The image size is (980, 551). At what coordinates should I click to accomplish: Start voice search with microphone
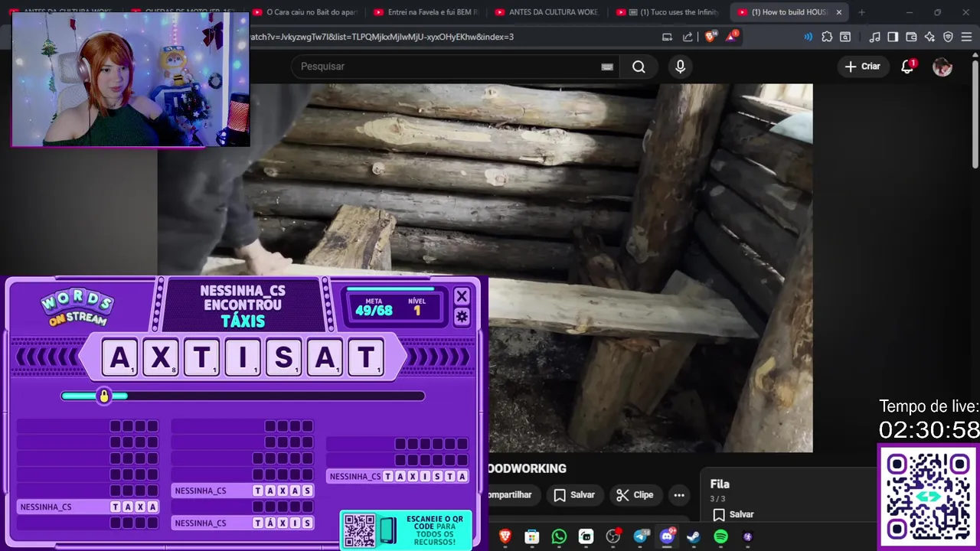(680, 67)
